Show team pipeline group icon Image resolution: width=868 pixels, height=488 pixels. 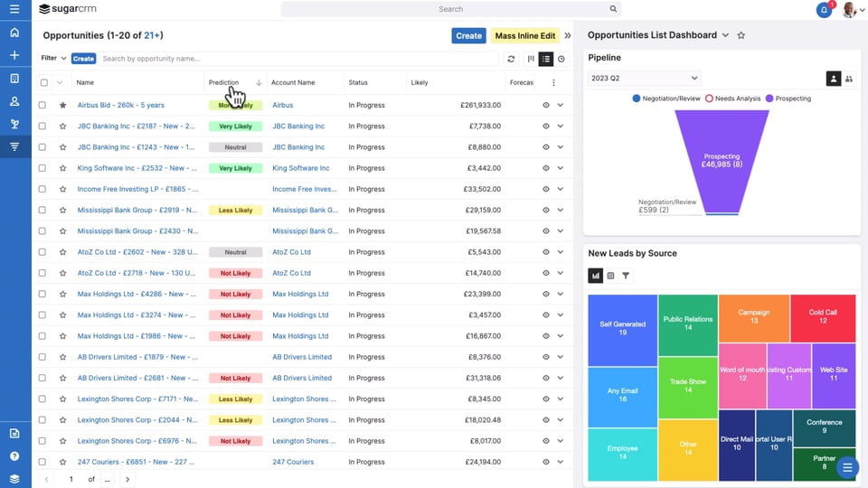pos(849,79)
